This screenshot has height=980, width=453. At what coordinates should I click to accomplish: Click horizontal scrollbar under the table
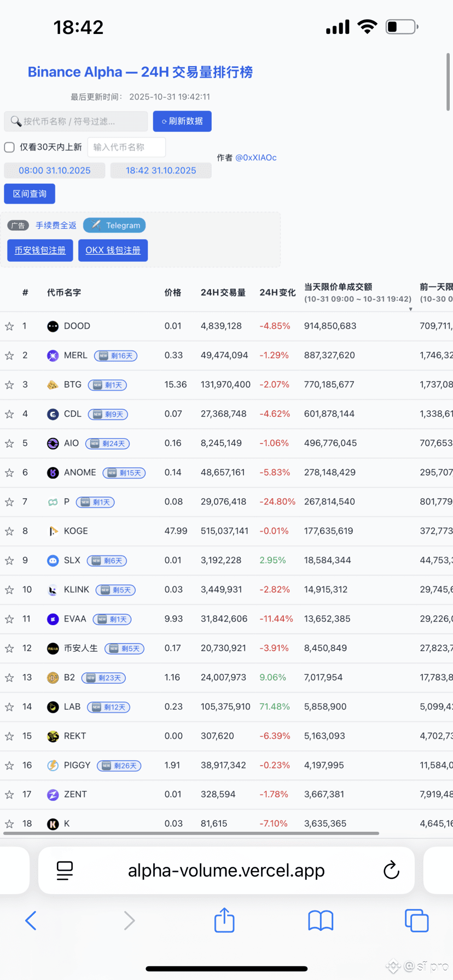(191, 833)
